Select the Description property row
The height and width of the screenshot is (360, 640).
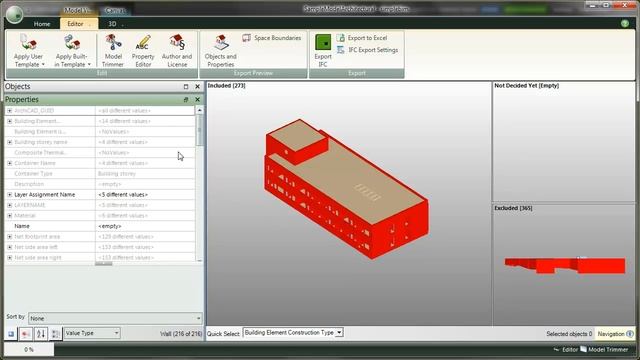[x=100, y=184]
